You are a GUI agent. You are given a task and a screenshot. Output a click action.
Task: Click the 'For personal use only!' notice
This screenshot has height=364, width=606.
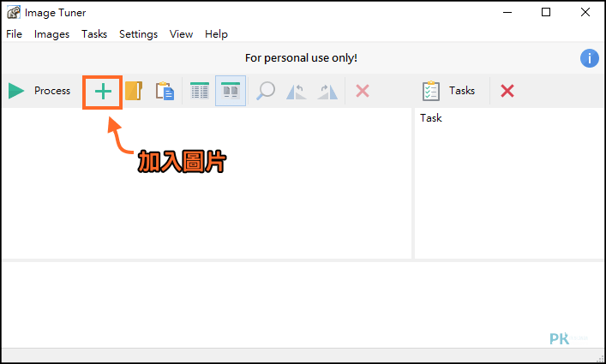(301, 58)
